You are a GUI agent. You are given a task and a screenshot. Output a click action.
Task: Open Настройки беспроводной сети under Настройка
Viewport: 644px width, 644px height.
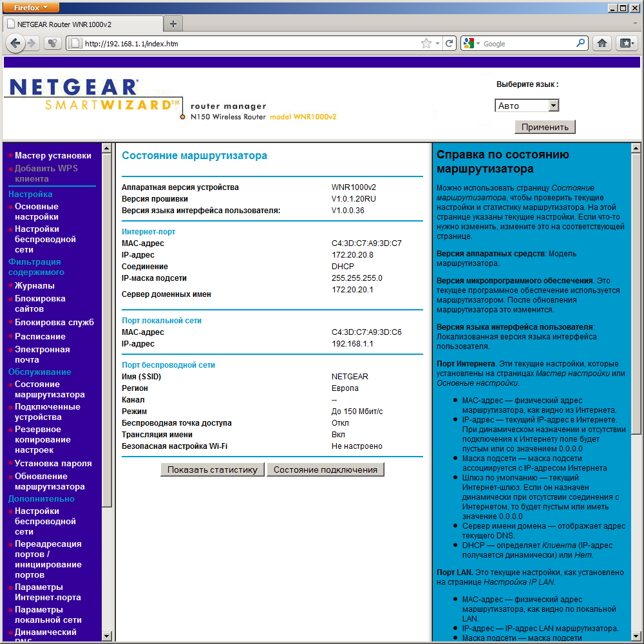45,239
